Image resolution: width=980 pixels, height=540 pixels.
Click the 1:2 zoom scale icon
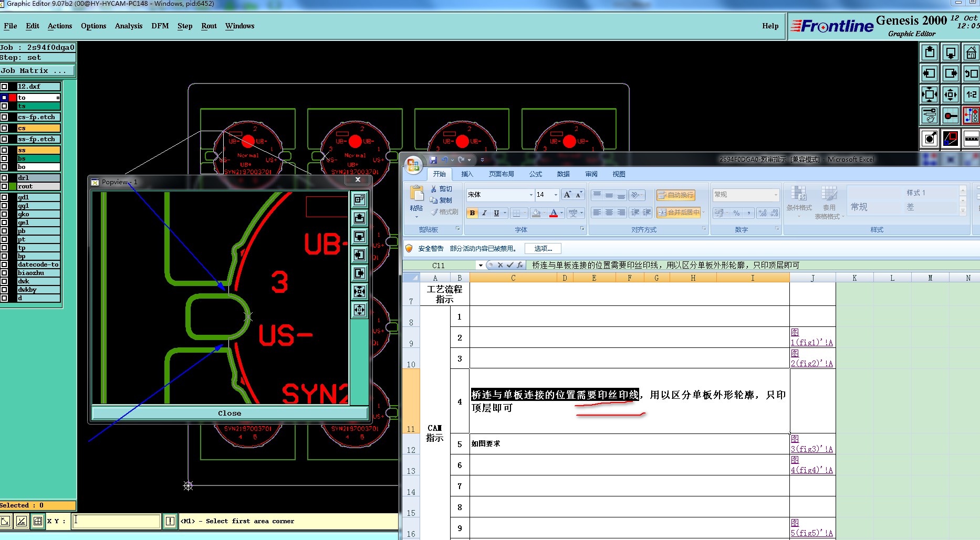[971, 95]
